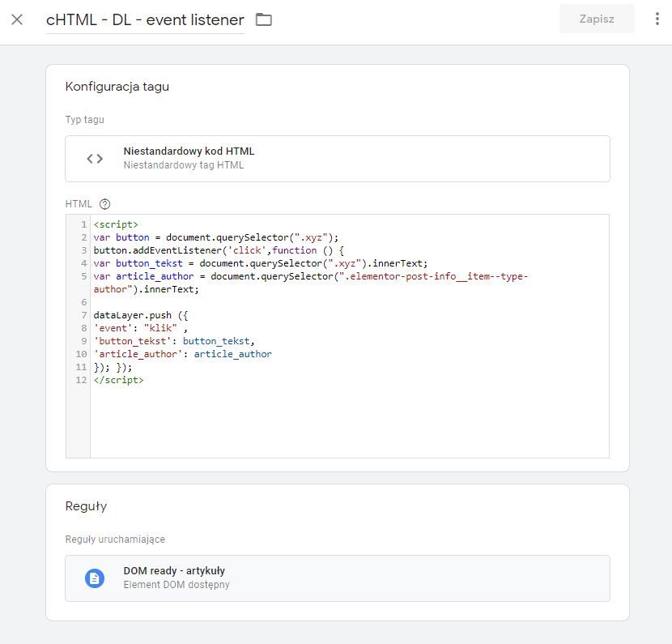The width and height of the screenshot is (672, 644).
Task: Click the 'Konfiguracja tagu' section heading
Action: [x=117, y=87]
